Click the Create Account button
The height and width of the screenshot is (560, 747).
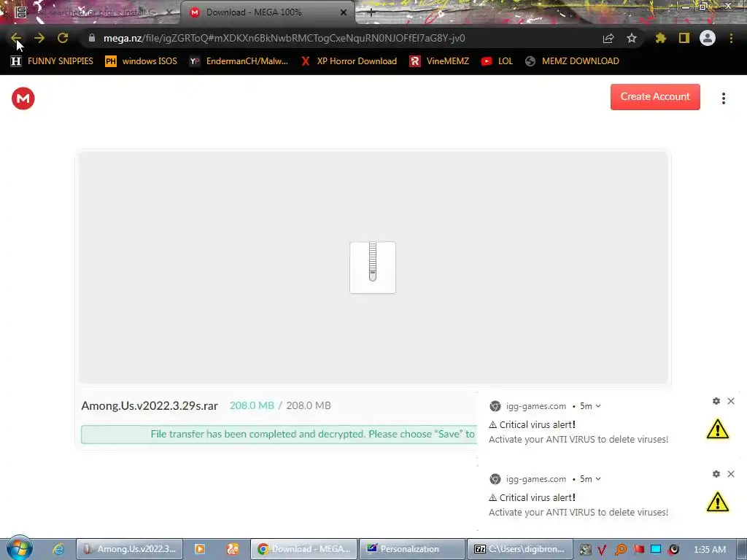[655, 97]
